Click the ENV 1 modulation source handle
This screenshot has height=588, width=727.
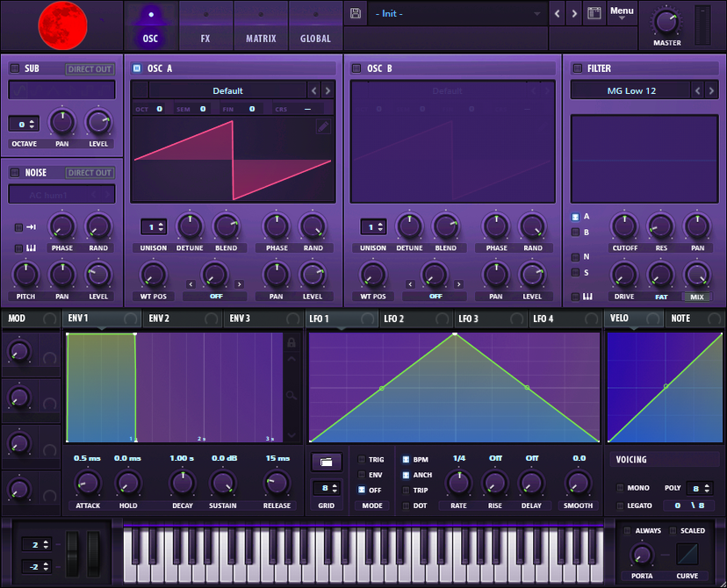click(131, 319)
